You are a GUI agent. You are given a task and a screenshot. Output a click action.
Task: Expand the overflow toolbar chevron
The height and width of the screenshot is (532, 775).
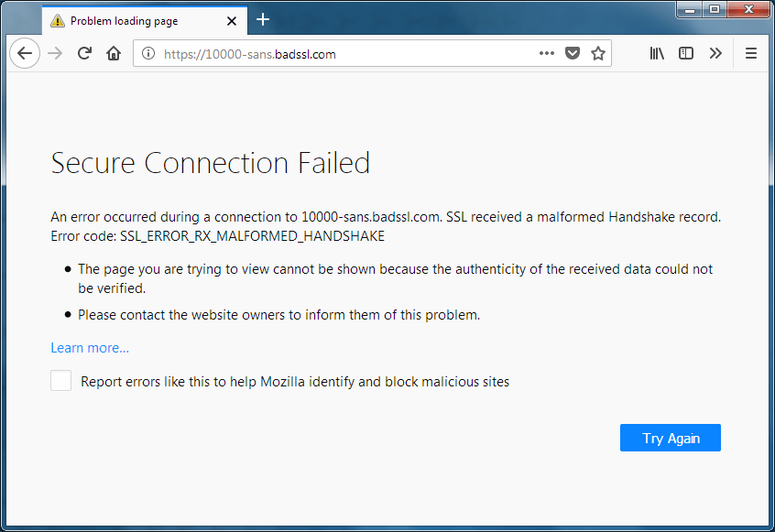pyautogui.click(x=716, y=53)
